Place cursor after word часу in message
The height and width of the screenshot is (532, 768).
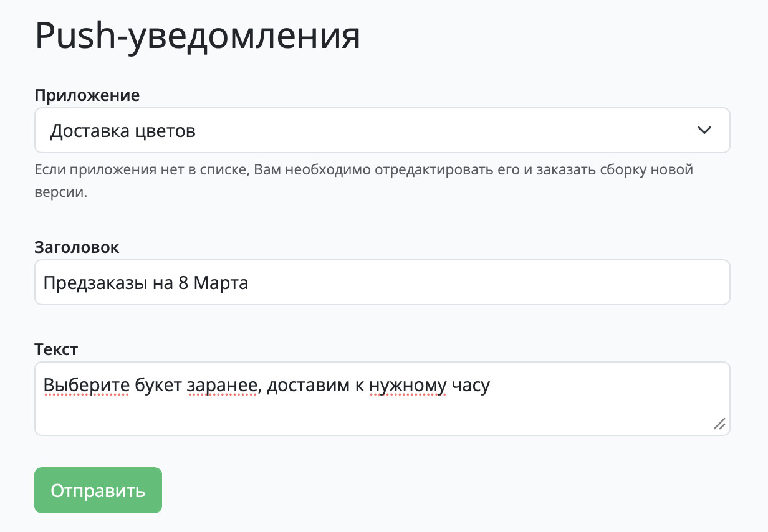[492, 386]
